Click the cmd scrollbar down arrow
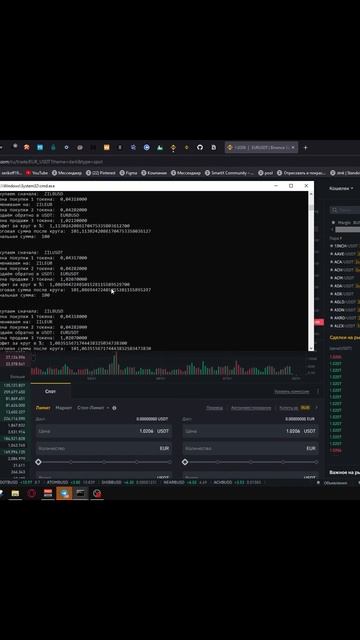360x640 pixels. (x=311, y=348)
